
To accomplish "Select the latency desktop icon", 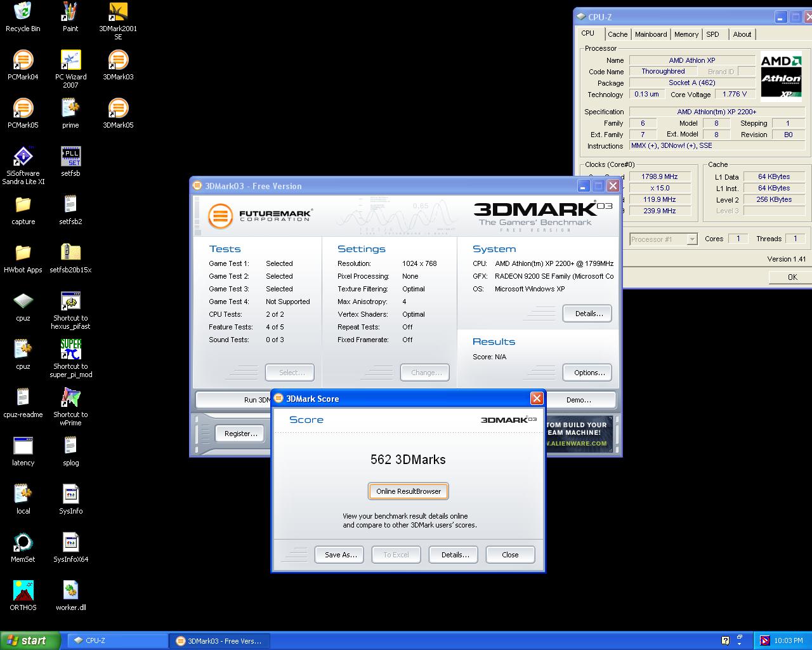I will 23,451.
